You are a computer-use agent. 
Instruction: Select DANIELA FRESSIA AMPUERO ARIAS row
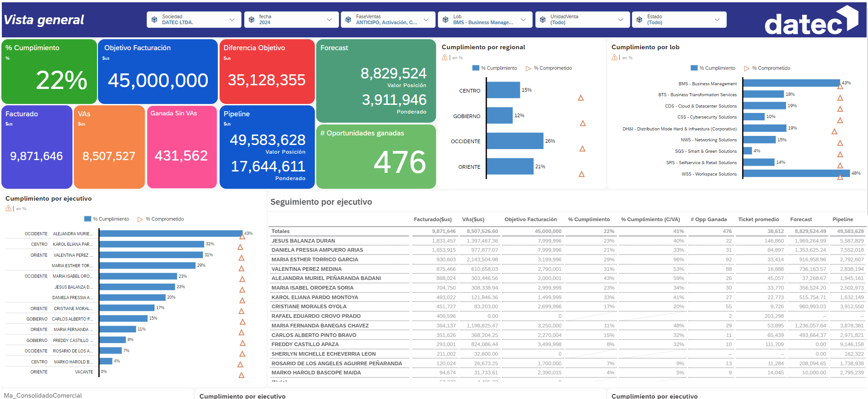coord(567,250)
